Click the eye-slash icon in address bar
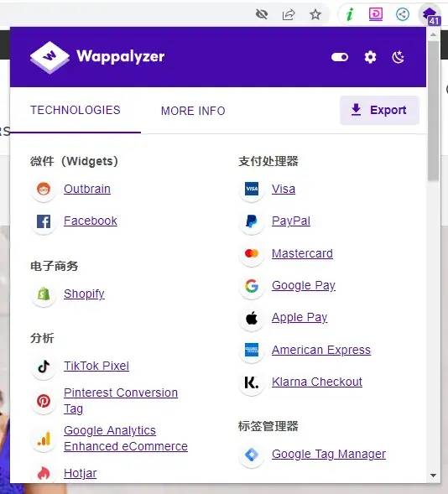The image size is (448, 494). tap(262, 14)
